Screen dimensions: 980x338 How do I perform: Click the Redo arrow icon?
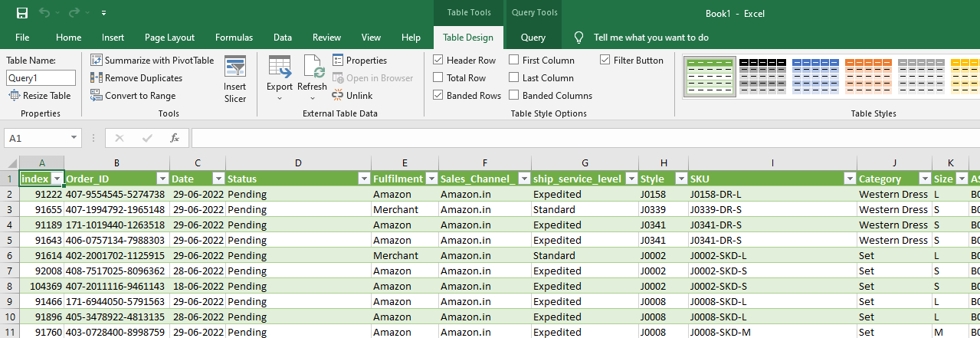(74, 13)
